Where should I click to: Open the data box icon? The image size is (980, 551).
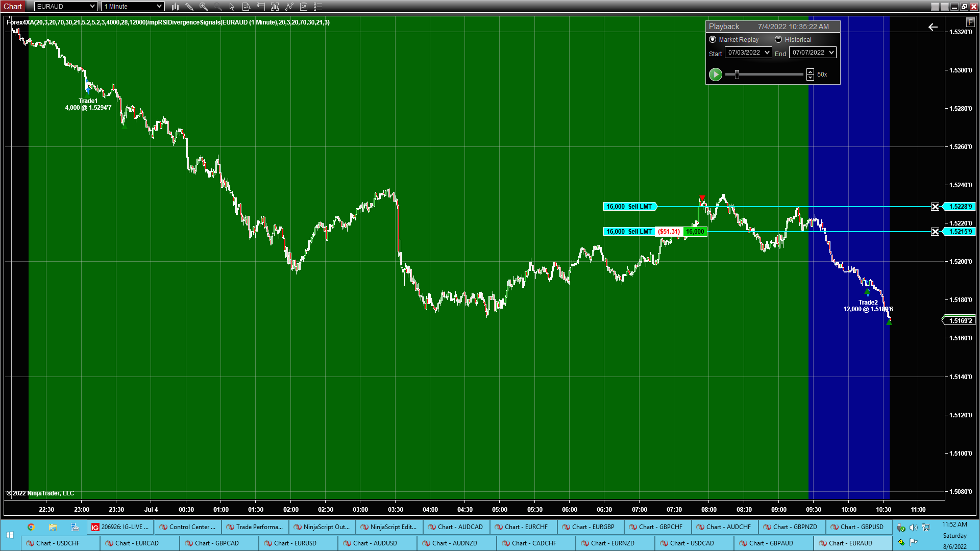247,7
